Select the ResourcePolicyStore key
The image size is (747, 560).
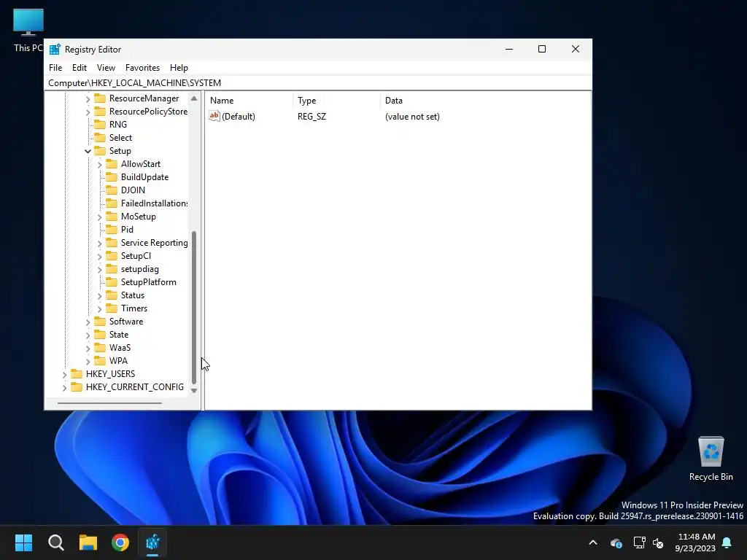click(x=148, y=112)
